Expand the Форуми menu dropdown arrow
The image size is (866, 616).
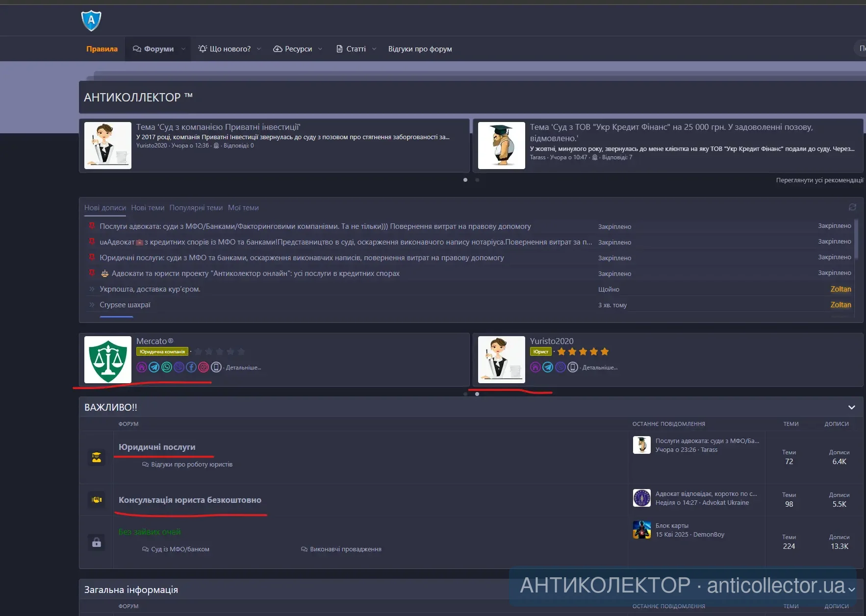pos(183,49)
